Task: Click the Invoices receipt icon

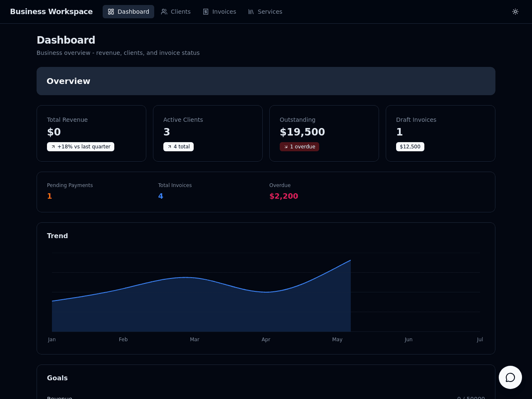Action: click(x=206, y=12)
